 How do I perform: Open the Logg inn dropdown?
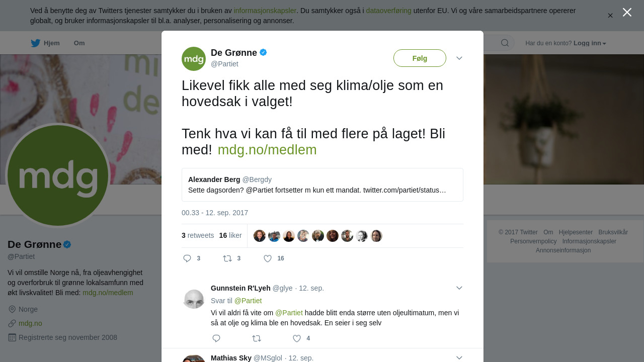[590, 43]
